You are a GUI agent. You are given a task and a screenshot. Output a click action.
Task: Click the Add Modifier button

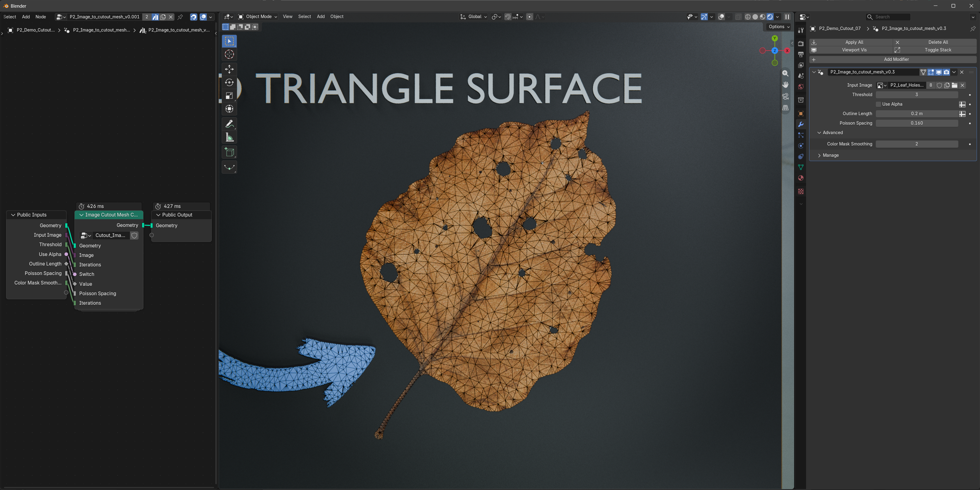pyautogui.click(x=892, y=59)
